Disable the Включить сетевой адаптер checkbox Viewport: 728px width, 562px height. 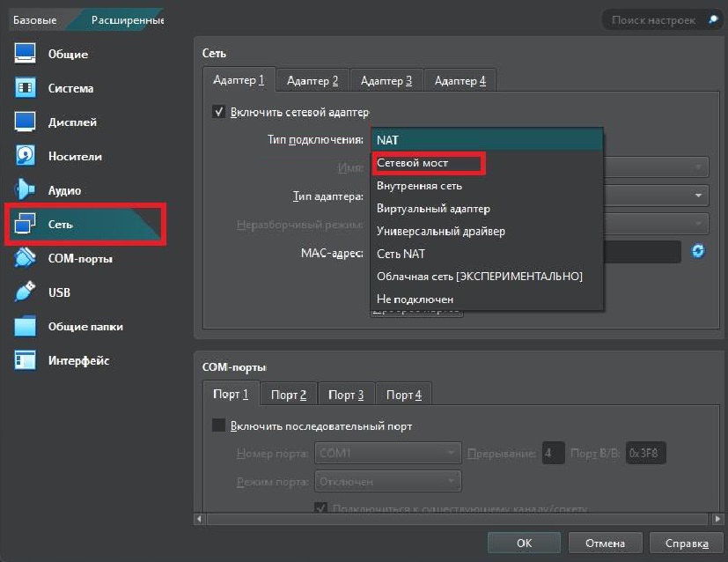(x=219, y=112)
